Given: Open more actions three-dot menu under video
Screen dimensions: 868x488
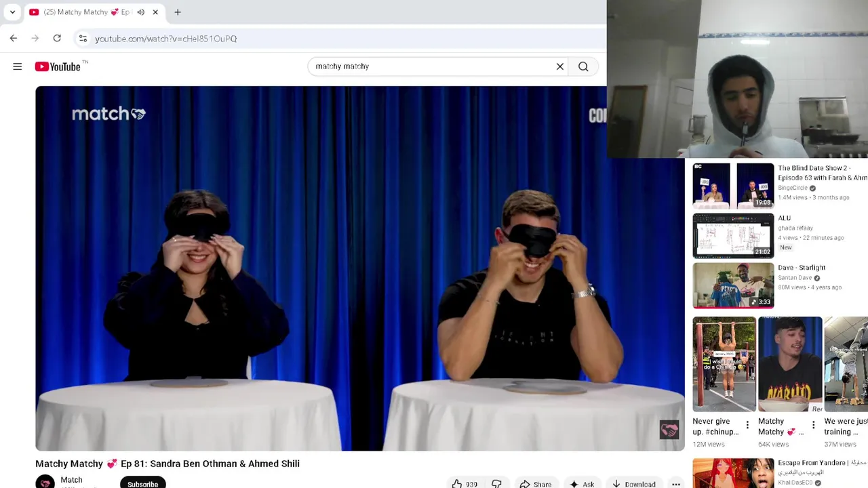Looking at the screenshot, I should [x=676, y=484].
